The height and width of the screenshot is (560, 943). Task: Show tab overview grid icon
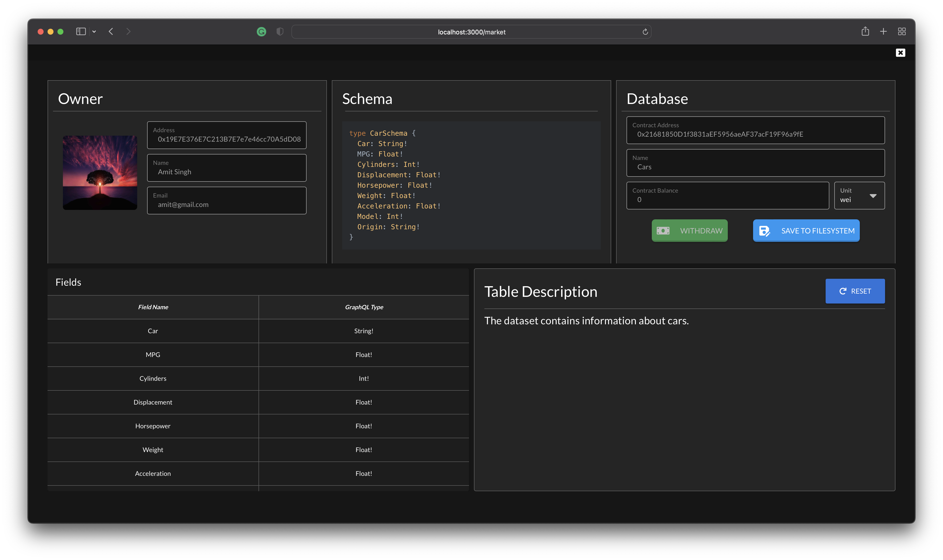tap(901, 32)
